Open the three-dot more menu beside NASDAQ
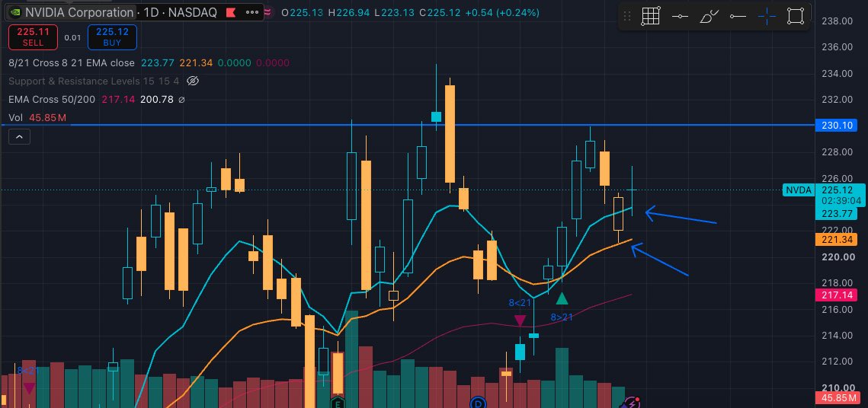868x408 pixels. pyautogui.click(x=252, y=12)
